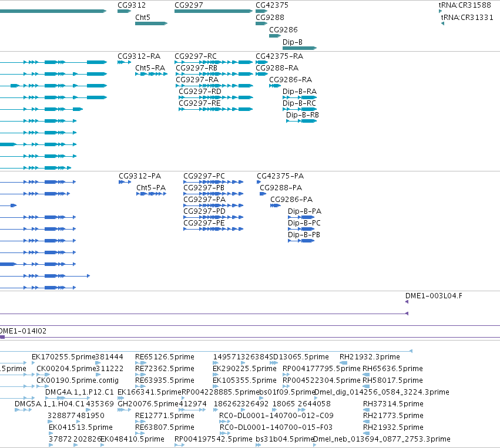
Task: Select the RE12771.5prime EST label
Action: pos(165,416)
